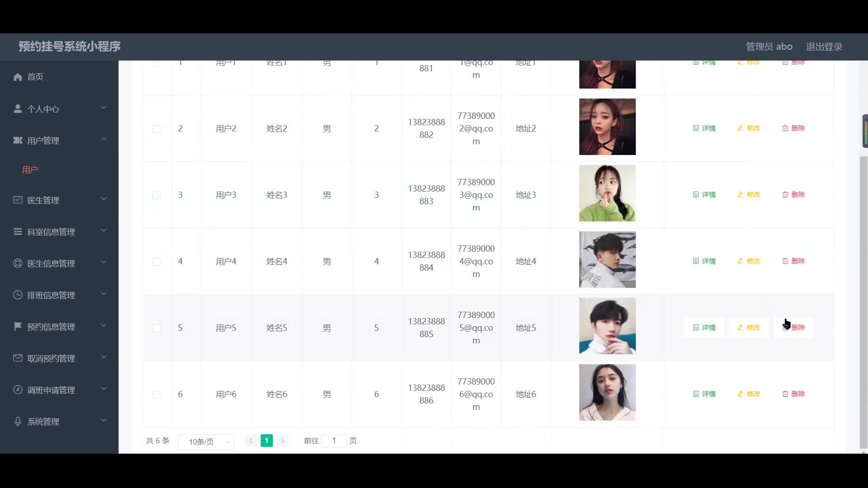Click 修改 for 用户6
868x488 pixels.
pyautogui.click(x=749, y=394)
